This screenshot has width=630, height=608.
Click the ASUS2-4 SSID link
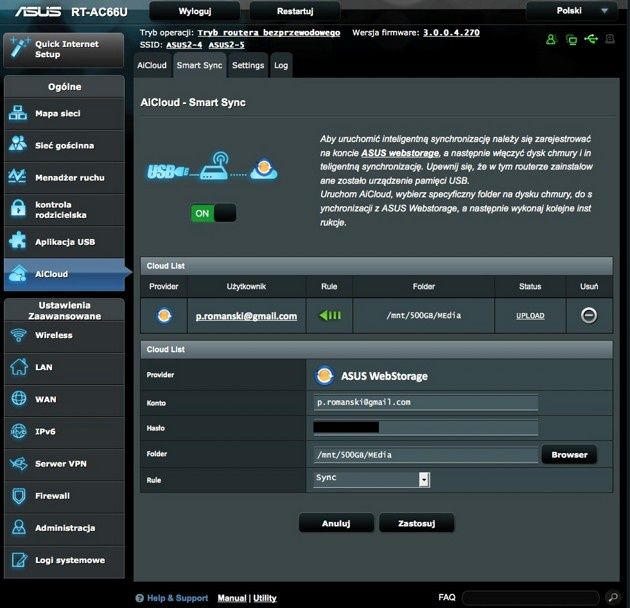tap(184, 45)
